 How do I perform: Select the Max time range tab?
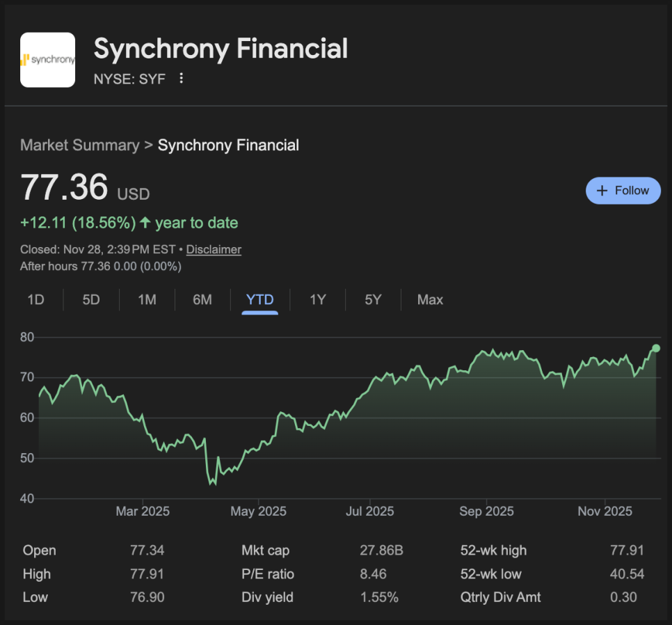point(430,300)
